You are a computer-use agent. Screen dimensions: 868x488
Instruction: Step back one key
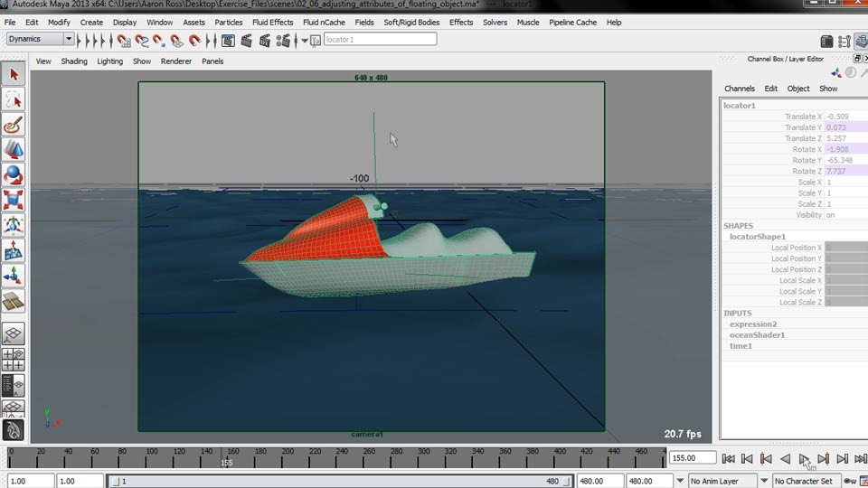pyautogui.click(x=766, y=459)
